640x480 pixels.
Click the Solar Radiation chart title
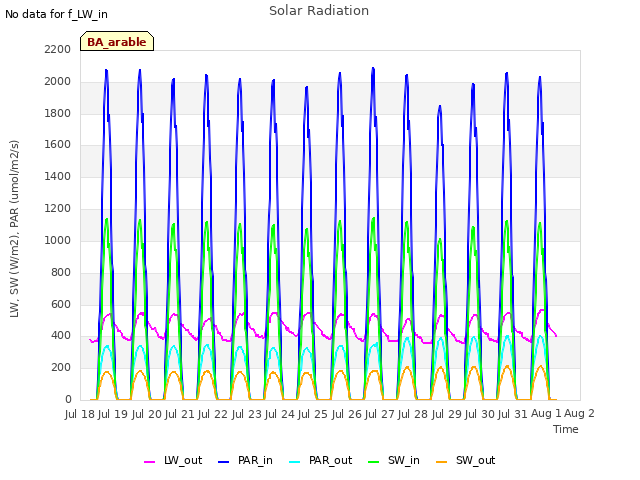(x=319, y=11)
